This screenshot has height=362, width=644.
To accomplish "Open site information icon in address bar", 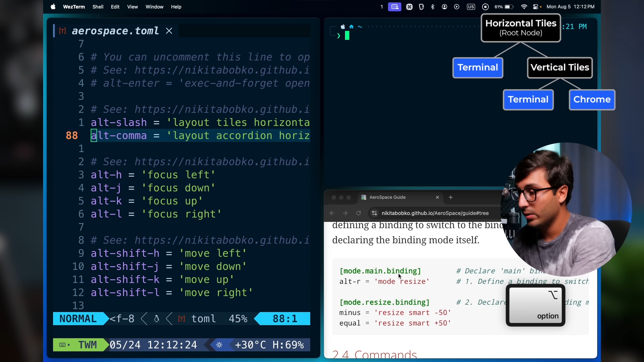I will [374, 213].
